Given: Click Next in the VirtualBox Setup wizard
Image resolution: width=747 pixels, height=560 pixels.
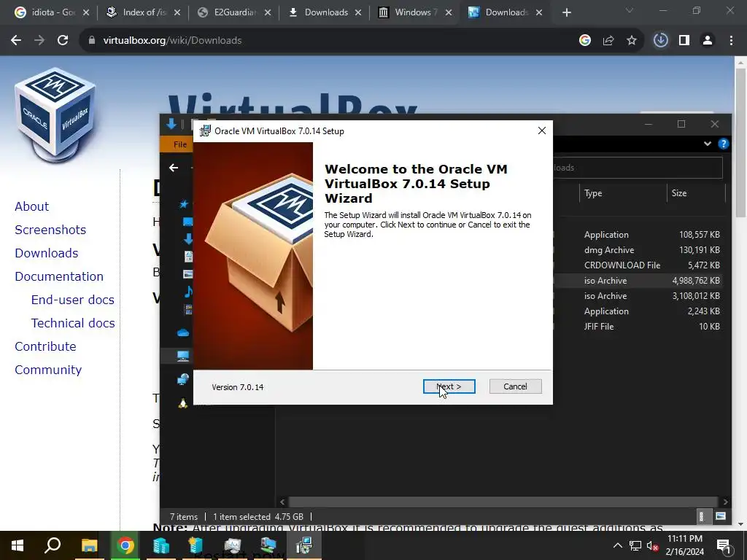Looking at the screenshot, I should tap(449, 386).
